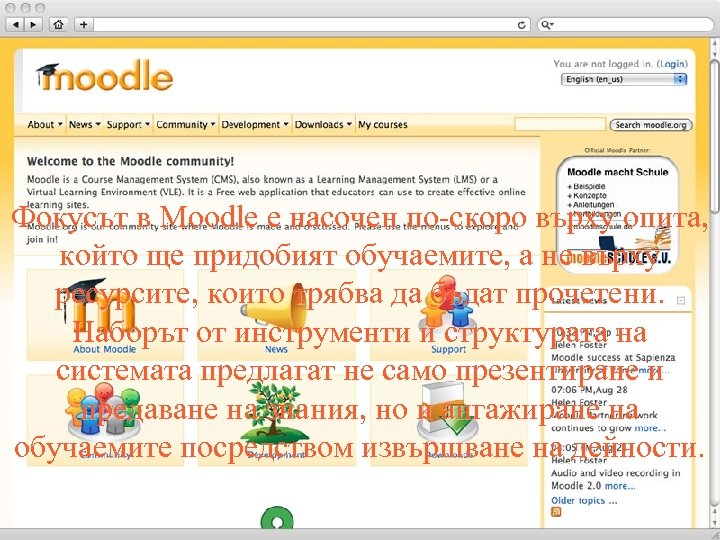This screenshot has height=540, width=720.
Task: Follow the Login link
Action: point(672,64)
